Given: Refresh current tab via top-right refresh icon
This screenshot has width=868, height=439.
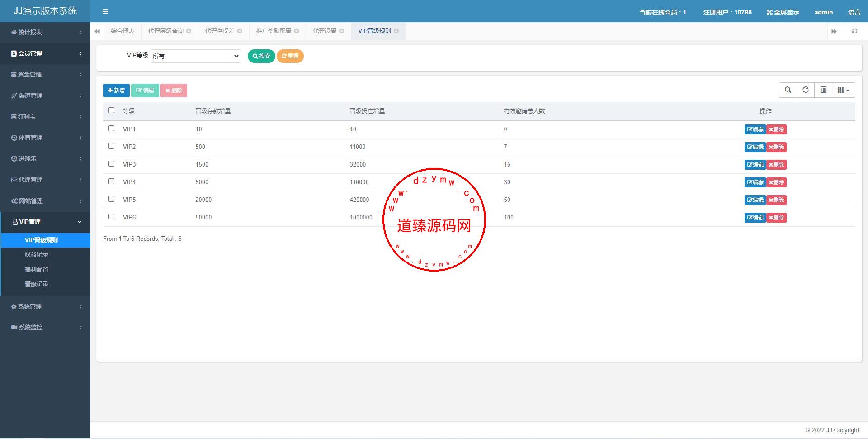Looking at the screenshot, I should pyautogui.click(x=854, y=31).
